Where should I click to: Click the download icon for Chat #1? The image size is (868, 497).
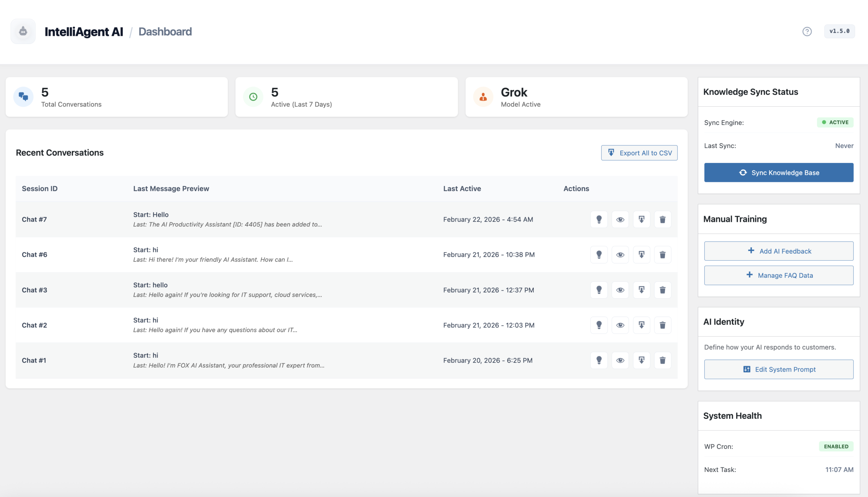pos(642,360)
